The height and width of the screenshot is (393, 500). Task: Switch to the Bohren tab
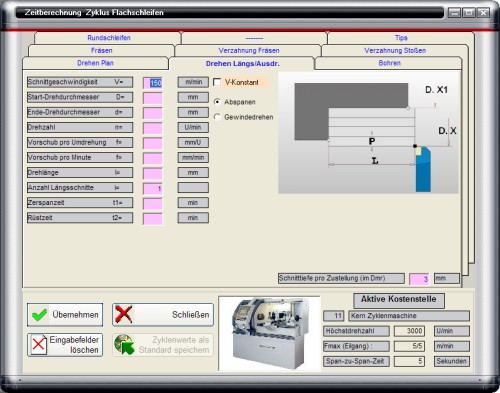click(389, 63)
